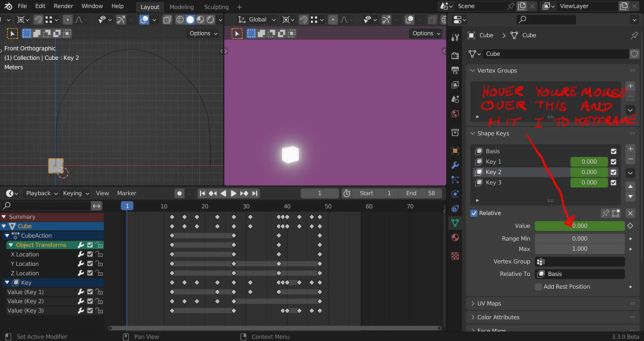The image size is (644, 341).
Task: Toggle the X Location channel checkbox
Action: click(90, 255)
